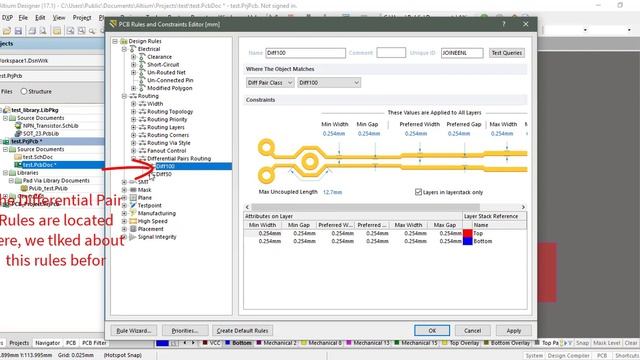Select test_library.LibPkg in Projects panel
640x360 pixels.
coord(35,110)
